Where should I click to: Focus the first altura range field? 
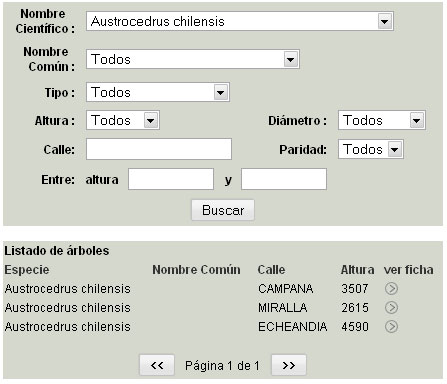[x=171, y=179]
